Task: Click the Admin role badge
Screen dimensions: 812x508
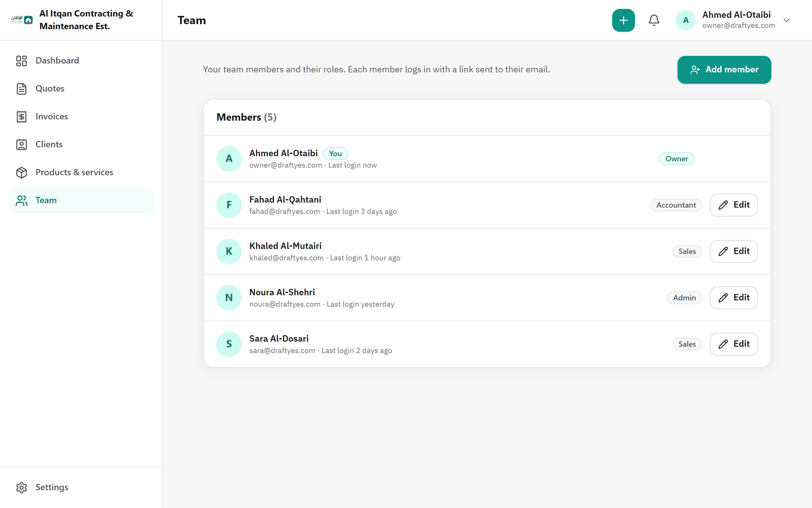Action: (684, 298)
